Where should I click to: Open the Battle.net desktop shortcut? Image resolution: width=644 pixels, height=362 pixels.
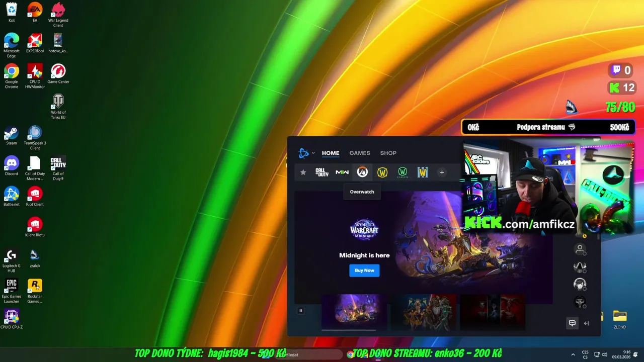point(12,197)
